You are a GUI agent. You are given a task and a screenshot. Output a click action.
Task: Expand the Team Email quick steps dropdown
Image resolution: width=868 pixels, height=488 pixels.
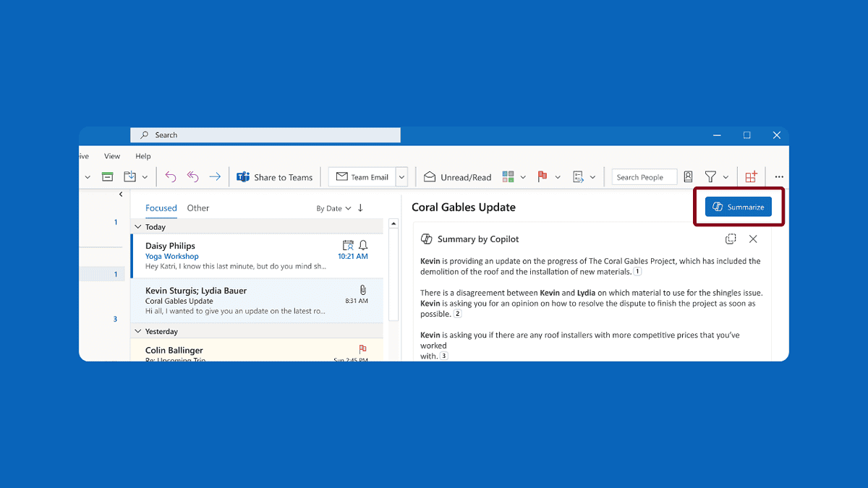pyautogui.click(x=401, y=177)
